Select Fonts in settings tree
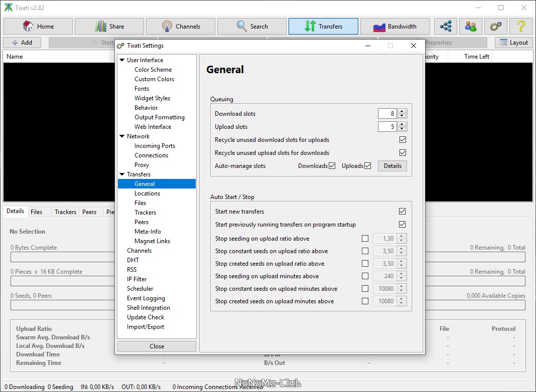 [142, 88]
